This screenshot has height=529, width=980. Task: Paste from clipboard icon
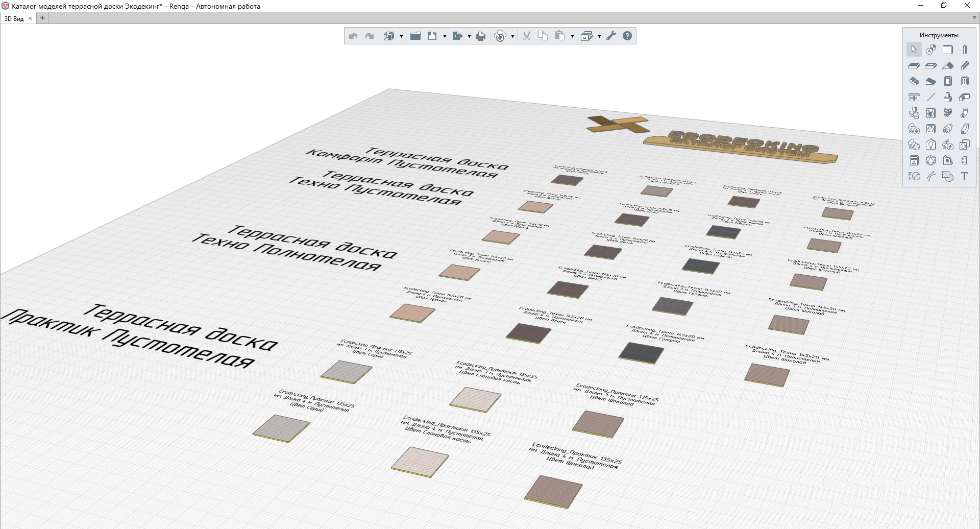[x=560, y=36]
